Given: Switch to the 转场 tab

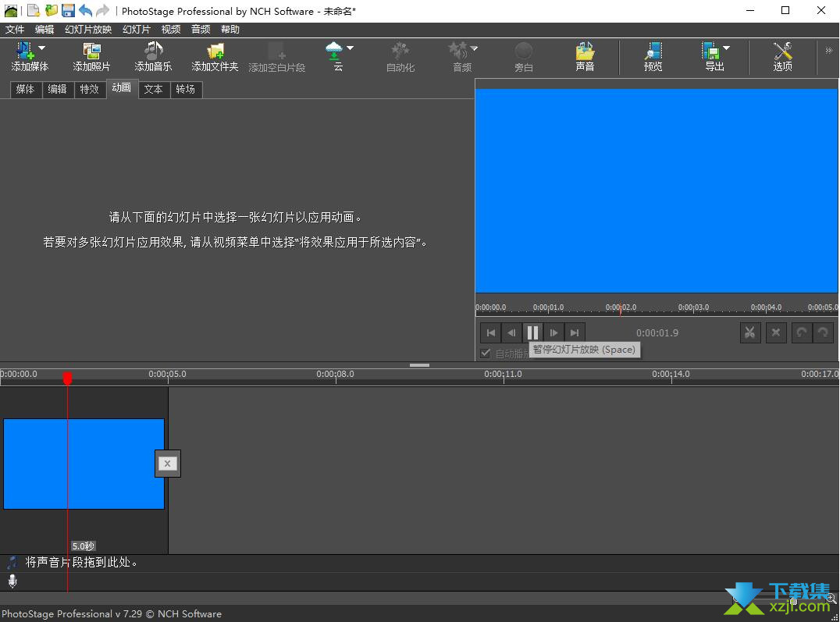Looking at the screenshot, I should click(185, 90).
